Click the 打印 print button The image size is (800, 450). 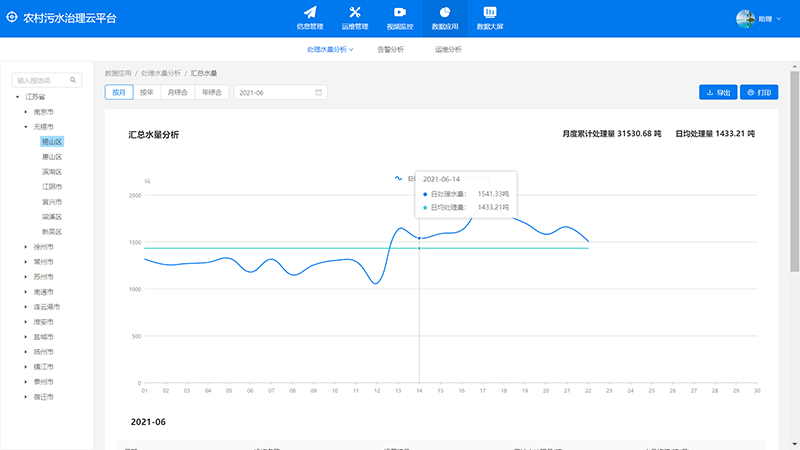click(759, 92)
